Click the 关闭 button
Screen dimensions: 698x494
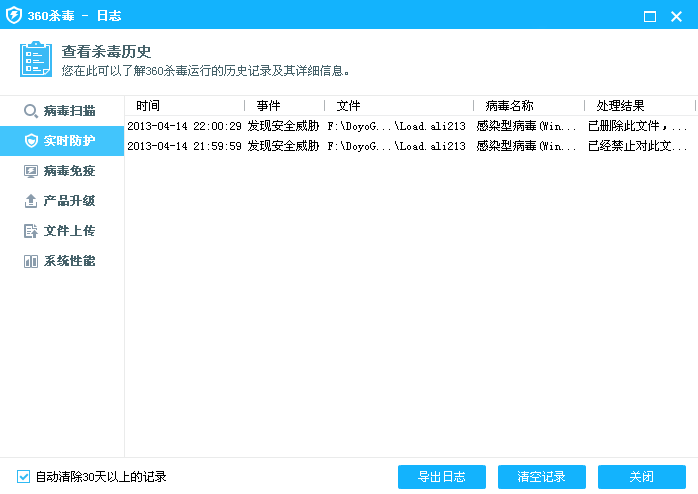(x=641, y=477)
